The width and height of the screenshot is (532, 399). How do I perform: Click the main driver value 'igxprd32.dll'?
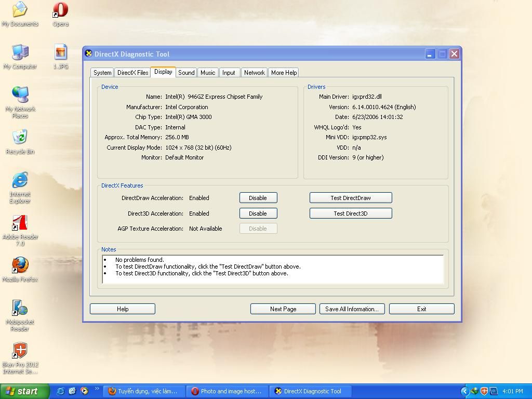[367, 97]
